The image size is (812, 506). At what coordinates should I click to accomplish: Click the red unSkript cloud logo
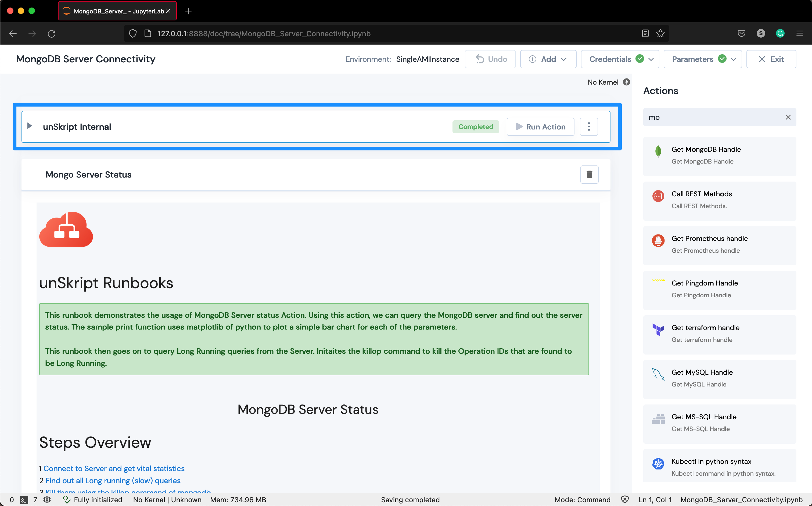[66, 230]
